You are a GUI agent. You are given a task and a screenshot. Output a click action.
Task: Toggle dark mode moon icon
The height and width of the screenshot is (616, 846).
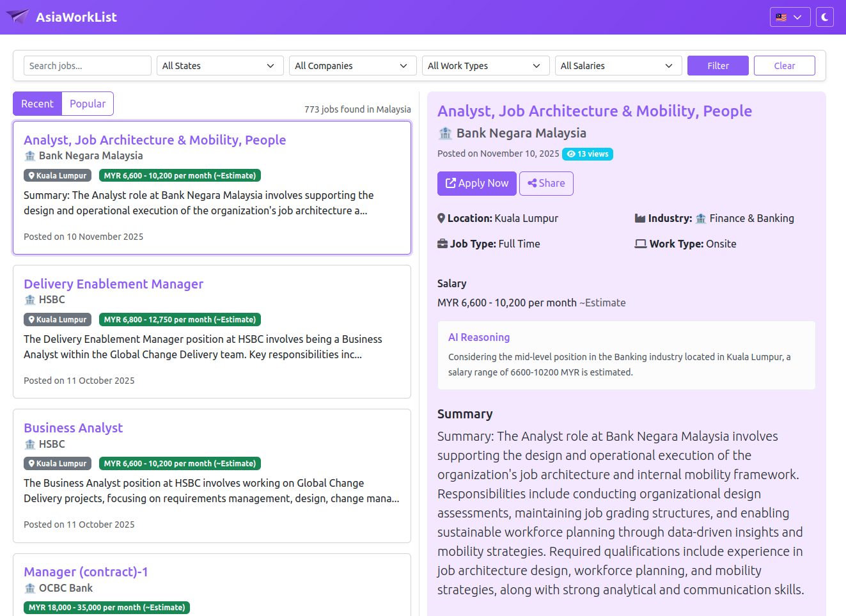point(825,17)
